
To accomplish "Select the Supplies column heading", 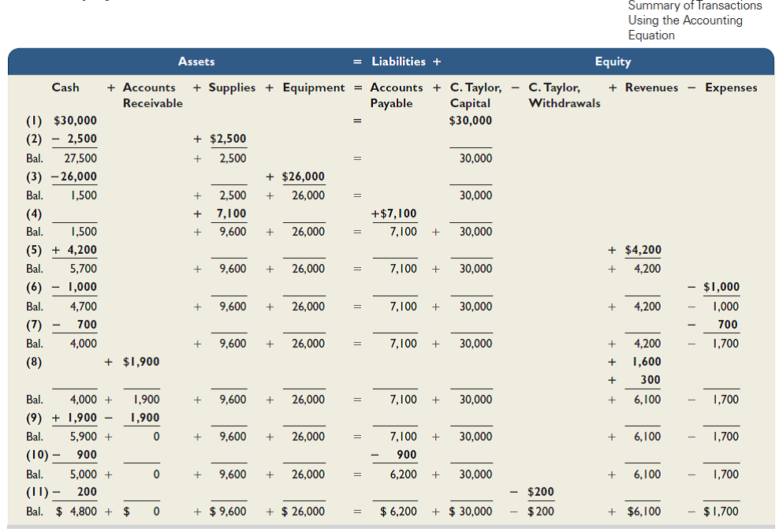I will pos(232,87).
